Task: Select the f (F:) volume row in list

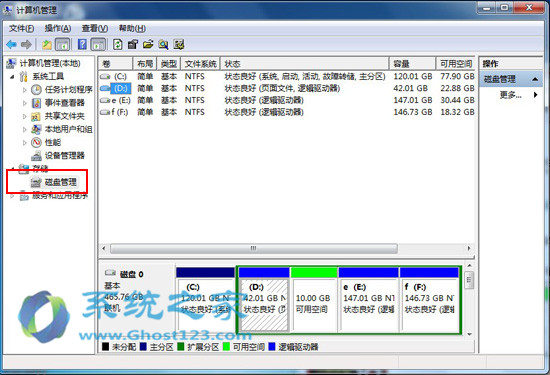Action: point(287,112)
